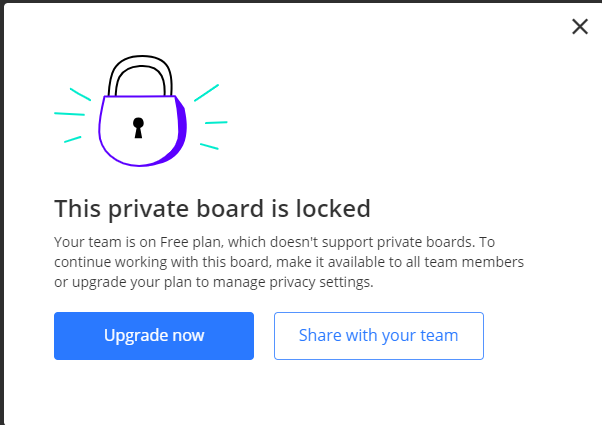
Task: Click the black keyhole on the padlock
Action: (x=138, y=128)
